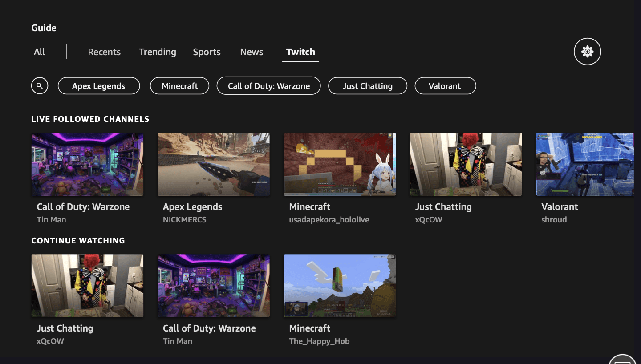Switch to the Trending tab
Viewport: 641px width, 364px height.
(158, 52)
